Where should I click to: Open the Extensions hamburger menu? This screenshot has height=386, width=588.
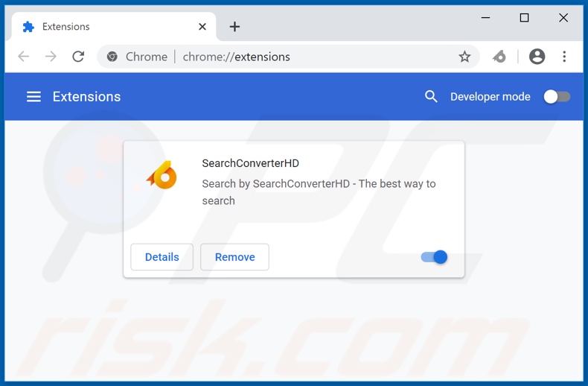(x=33, y=97)
